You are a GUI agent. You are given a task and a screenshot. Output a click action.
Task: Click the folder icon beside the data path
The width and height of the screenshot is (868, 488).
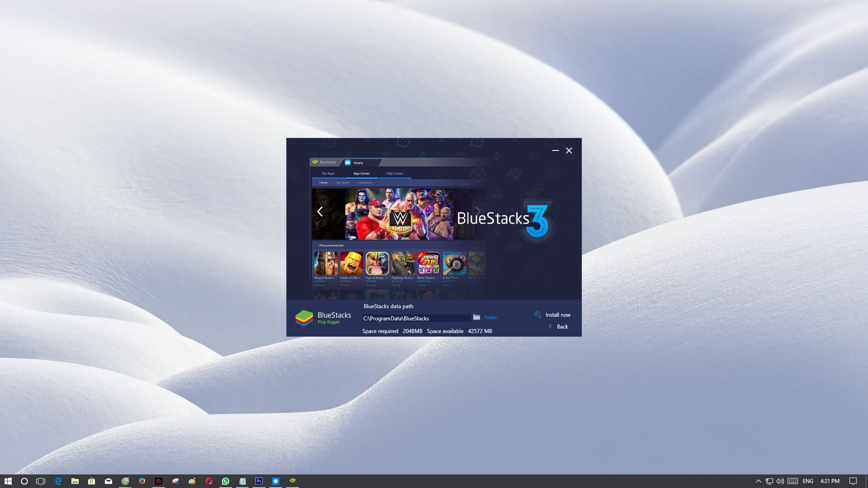pyautogui.click(x=476, y=317)
